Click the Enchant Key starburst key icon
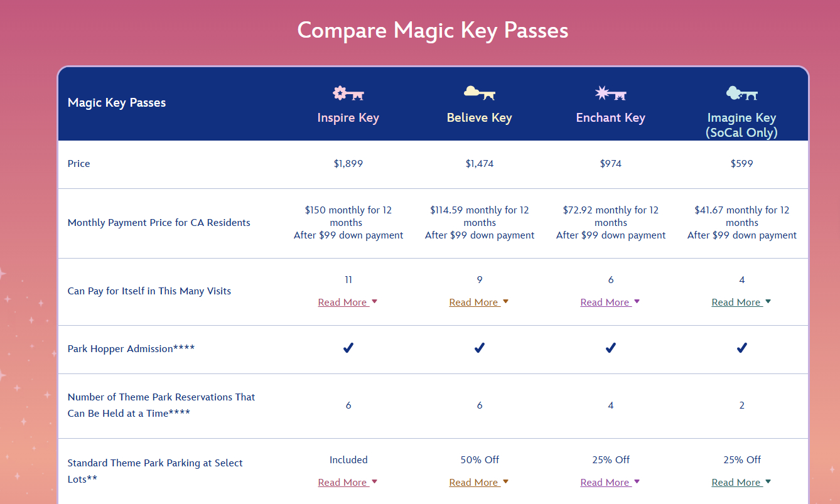 point(611,94)
